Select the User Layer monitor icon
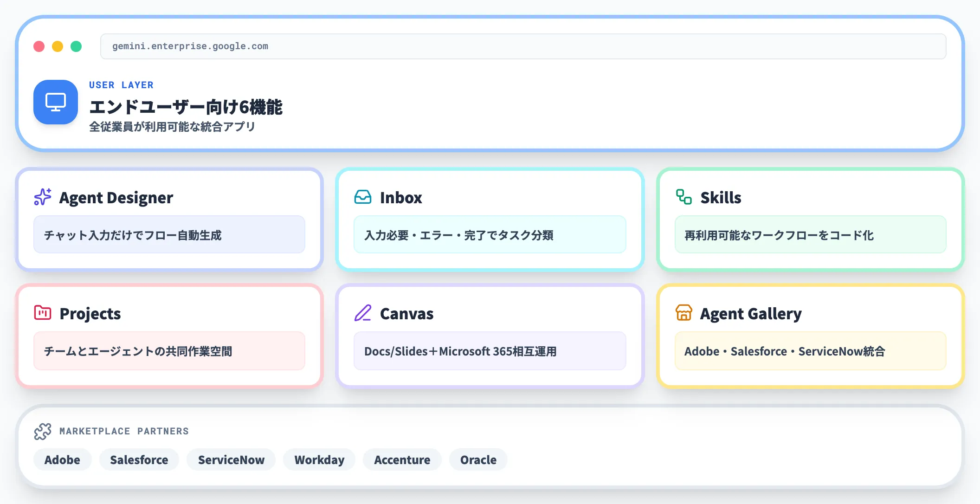Screen dimensions: 980x504 click(55, 102)
